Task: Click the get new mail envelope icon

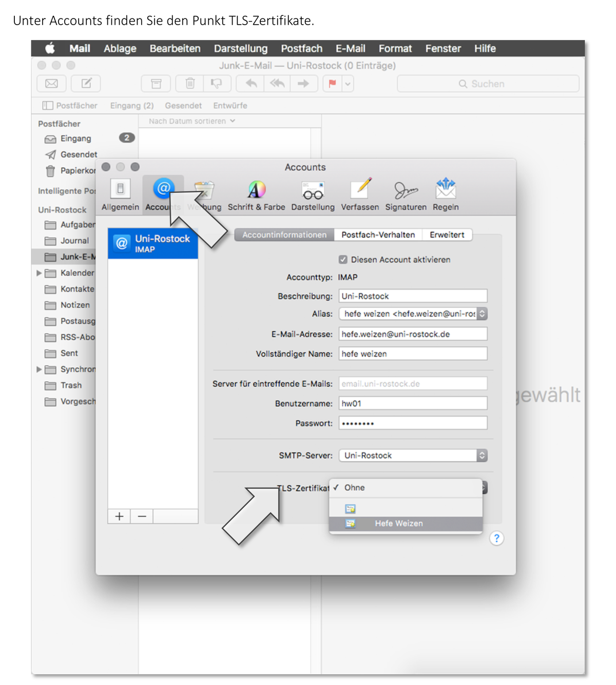Action: click(51, 83)
